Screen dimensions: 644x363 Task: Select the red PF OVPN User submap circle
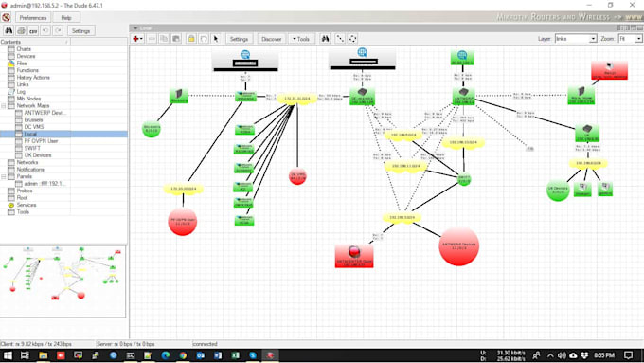(183, 221)
